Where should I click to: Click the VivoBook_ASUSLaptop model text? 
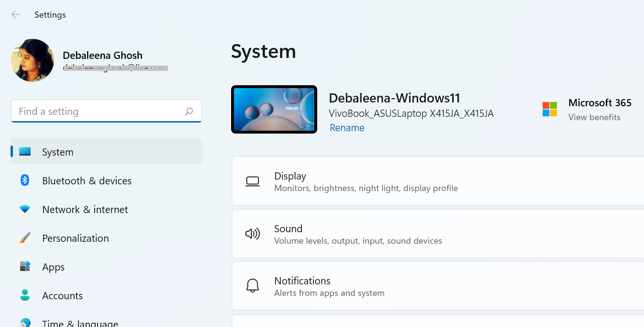pyautogui.click(x=411, y=113)
